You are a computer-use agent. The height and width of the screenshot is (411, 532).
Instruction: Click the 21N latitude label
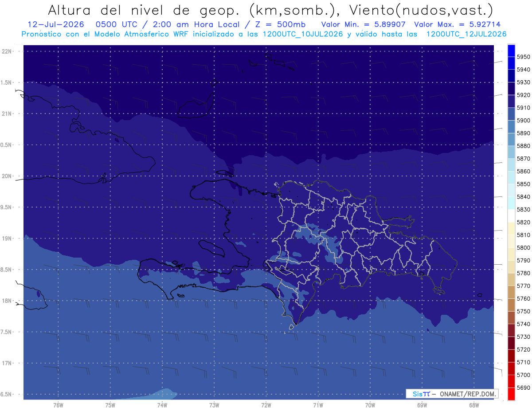[6, 114]
